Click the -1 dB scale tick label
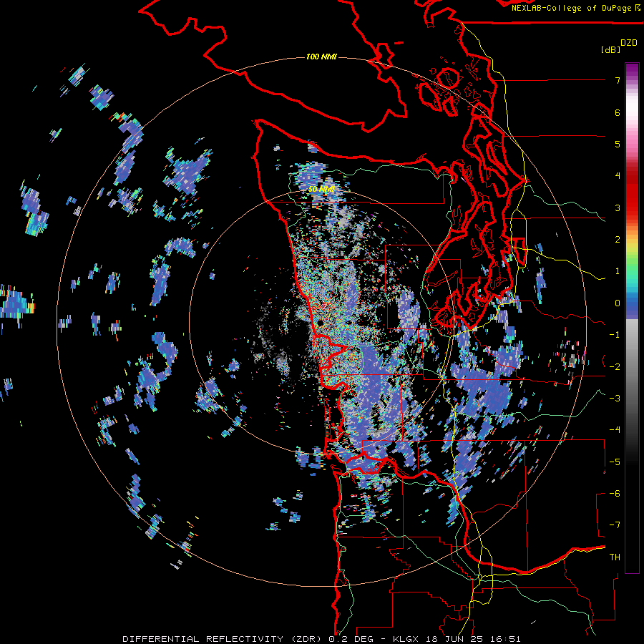Image resolution: width=644 pixels, height=644 pixels. [x=615, y=335]
